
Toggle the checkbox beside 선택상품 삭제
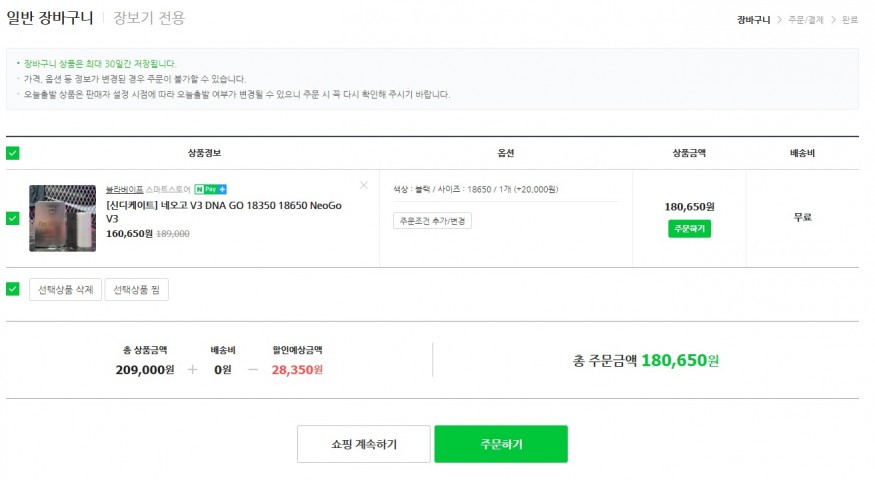(x=13, y=289)
